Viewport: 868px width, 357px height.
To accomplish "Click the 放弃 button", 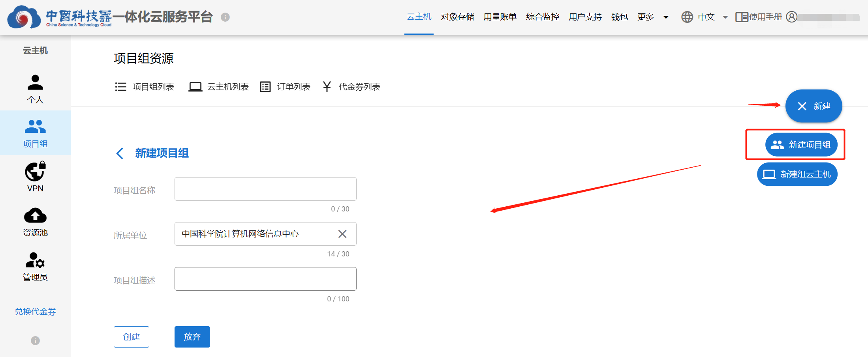I will point(192,337).
